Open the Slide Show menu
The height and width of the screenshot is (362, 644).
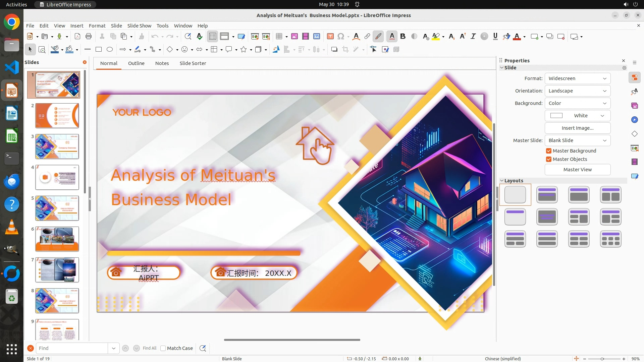(x=139, y=26)
